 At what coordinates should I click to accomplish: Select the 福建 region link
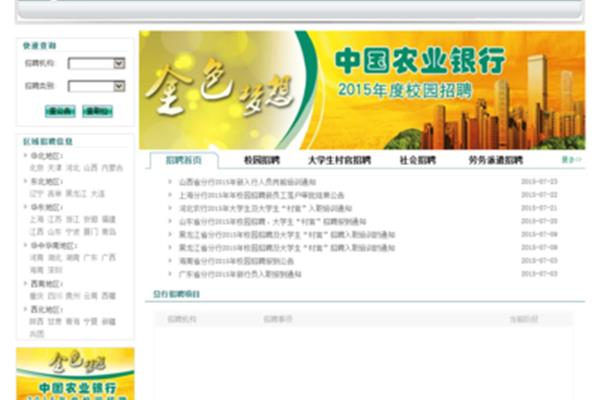[109, 219]
